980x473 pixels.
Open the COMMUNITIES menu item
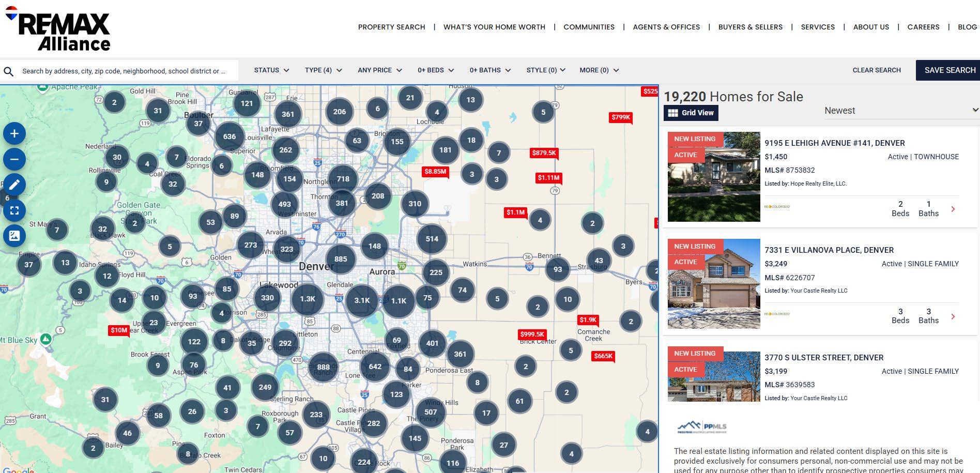tap(589, 27)
